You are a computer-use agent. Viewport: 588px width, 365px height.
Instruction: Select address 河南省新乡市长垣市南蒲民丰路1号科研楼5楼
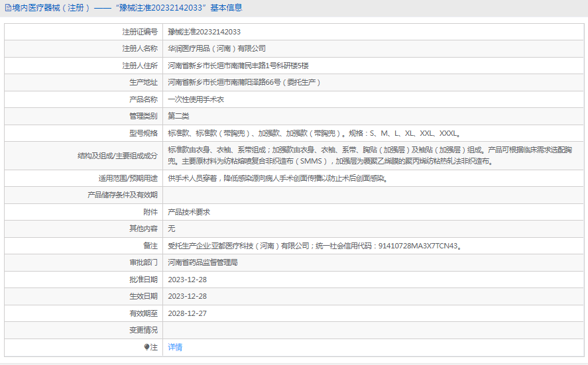(238, 66)
